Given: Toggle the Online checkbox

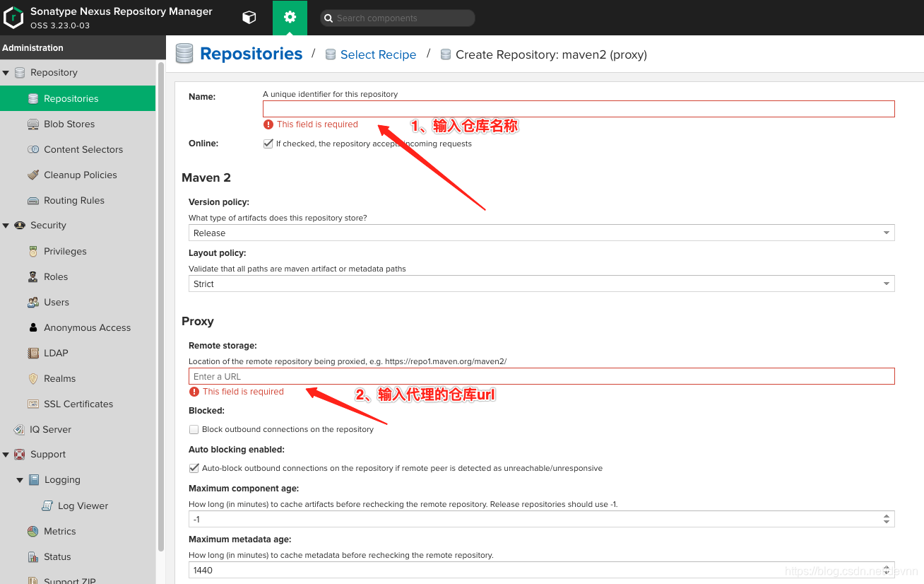Looking at the screenshot, I should [268, 144].
